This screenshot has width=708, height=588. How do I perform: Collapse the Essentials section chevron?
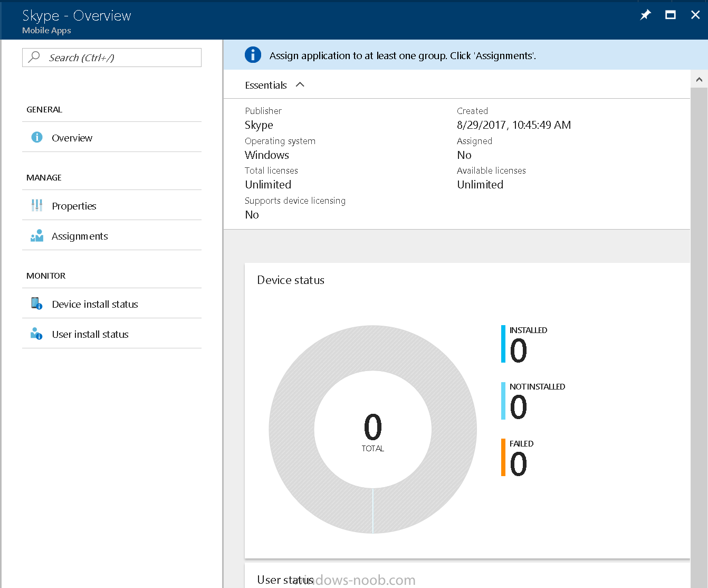pyautogui.click(x=300, y=84)
